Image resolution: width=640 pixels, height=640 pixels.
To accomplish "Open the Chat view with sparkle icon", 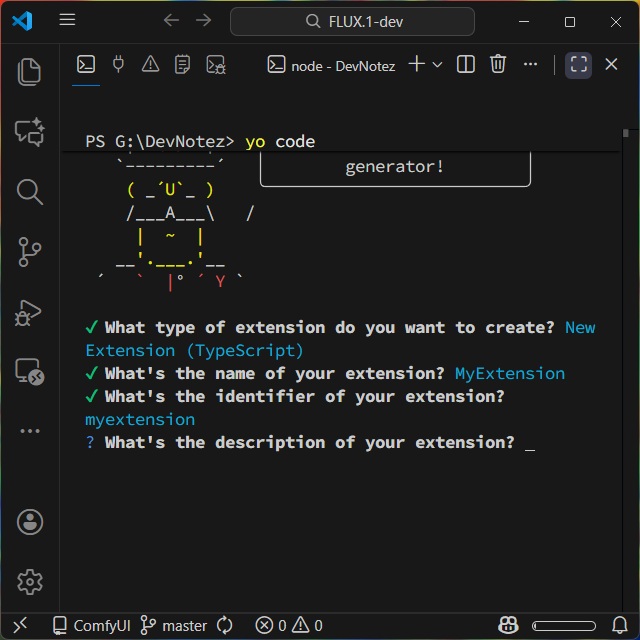I will pyautogui.click(x=30, y=132).
